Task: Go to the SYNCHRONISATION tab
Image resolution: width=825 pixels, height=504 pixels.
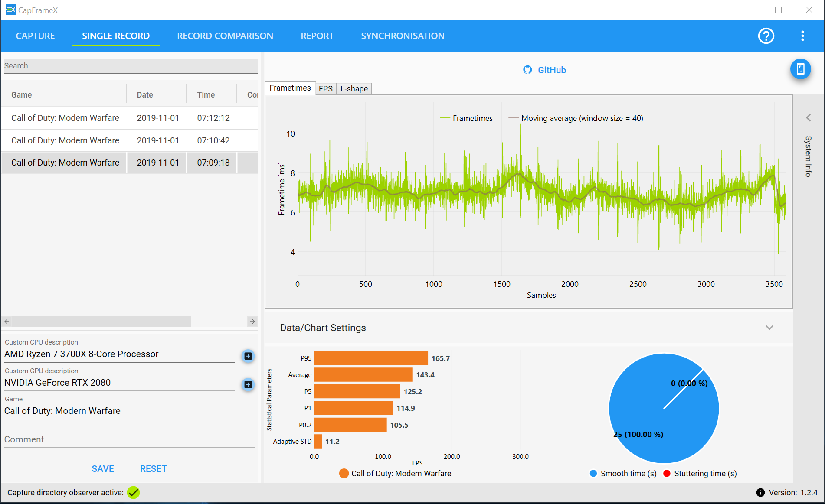Action: [x=403, y=36]
